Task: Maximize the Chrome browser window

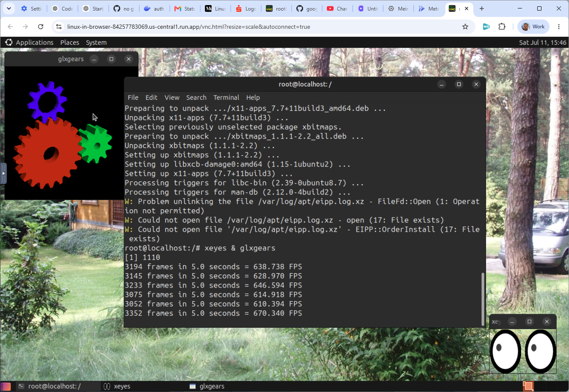Action: [539, 8]
